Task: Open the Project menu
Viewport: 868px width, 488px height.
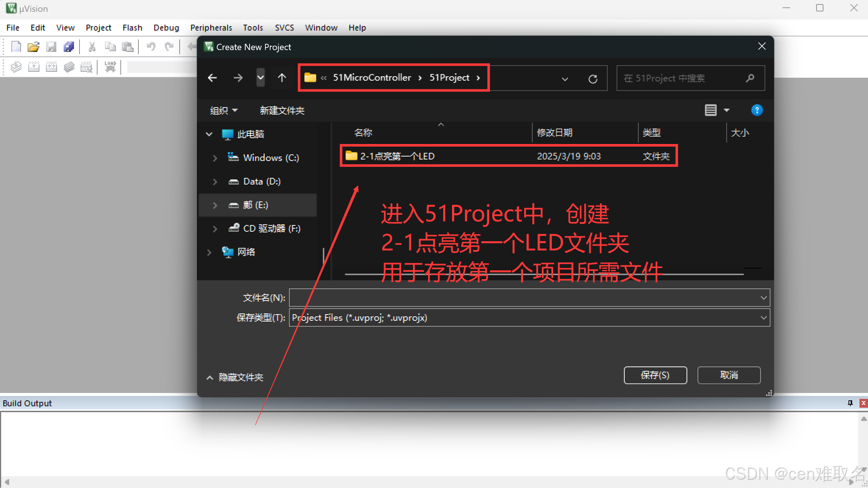Action: (x=98, y=28)
